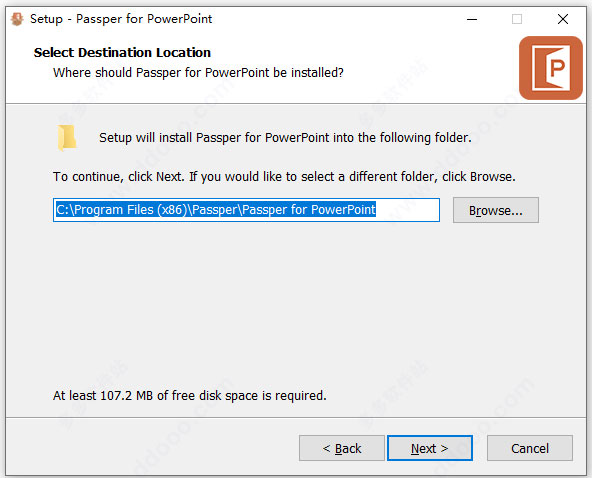The height and width of the screenshot is (478, 592).
Task: Go back with the Back button
Action: point(342,448)
